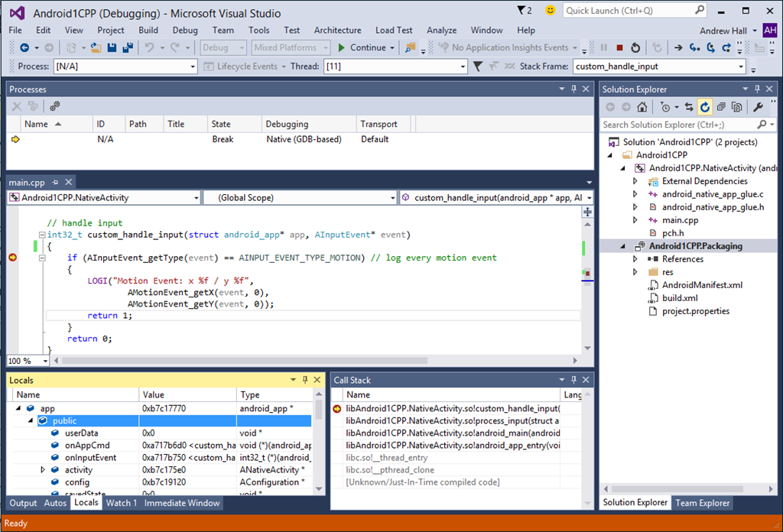The height and width of the screenshot is (532, 783).
Task: Click Collapse All in Solution Explorer
Action: [720, 107]
